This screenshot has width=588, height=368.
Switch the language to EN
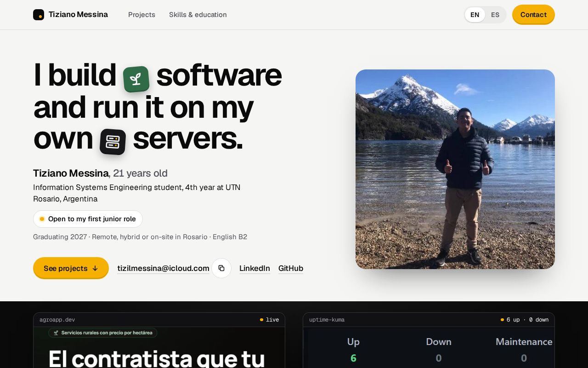coord(475,15)
